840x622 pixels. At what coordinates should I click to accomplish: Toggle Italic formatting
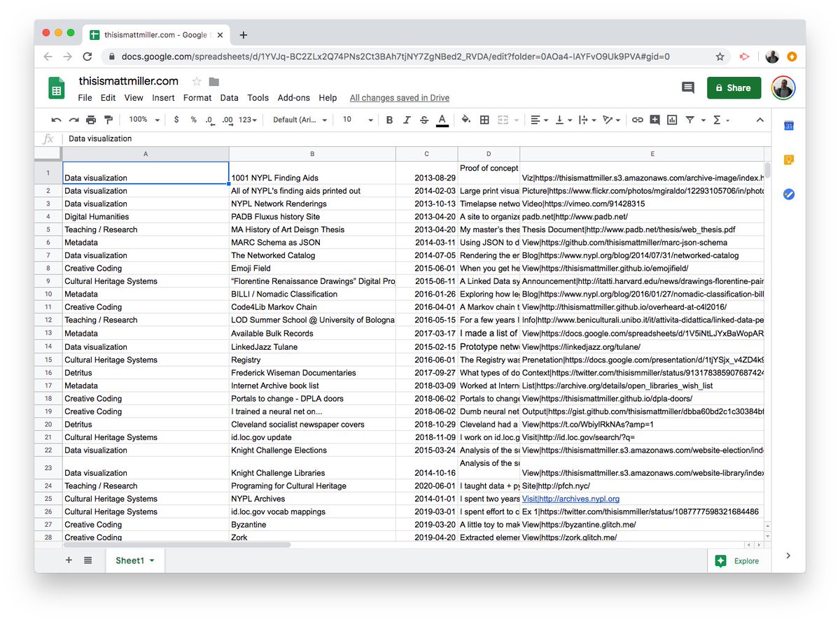click(407, 120)
